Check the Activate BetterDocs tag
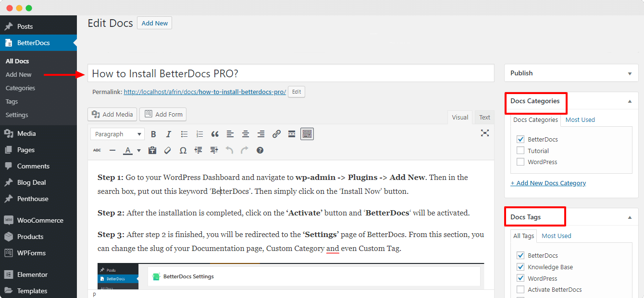The height and width of the screenshot is (298, 644). [x=520, y=290]
